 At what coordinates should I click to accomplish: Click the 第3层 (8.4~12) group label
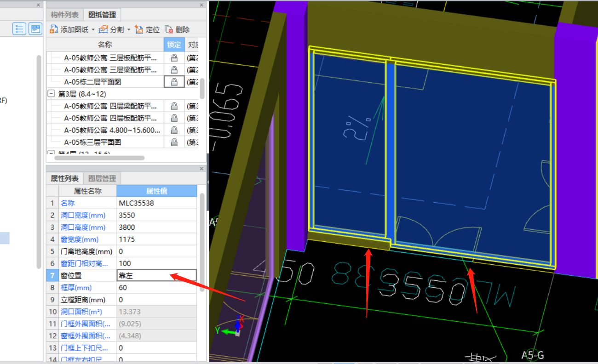(x=82, y=94)
